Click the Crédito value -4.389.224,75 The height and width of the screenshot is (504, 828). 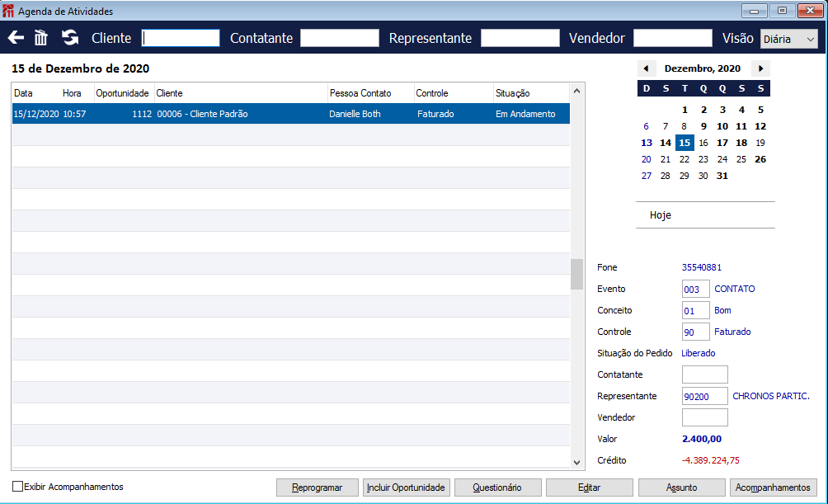pos(710,460)
